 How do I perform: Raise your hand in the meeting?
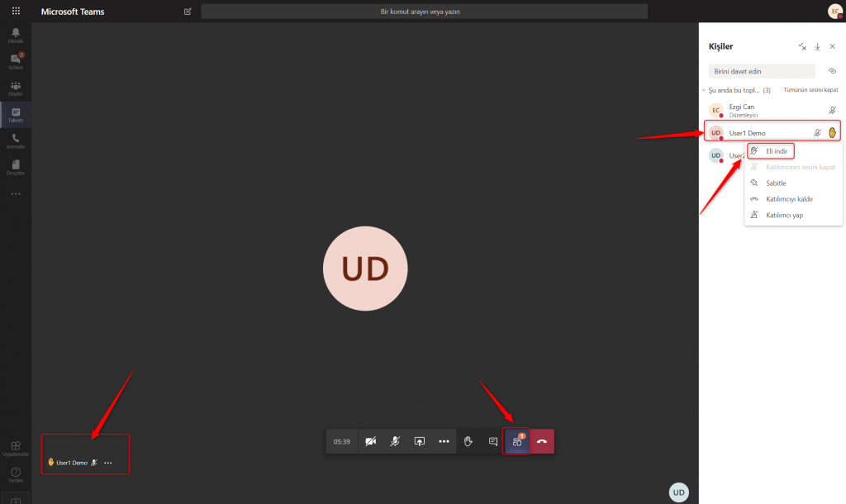pyautogui.click(x=468, y=441)
